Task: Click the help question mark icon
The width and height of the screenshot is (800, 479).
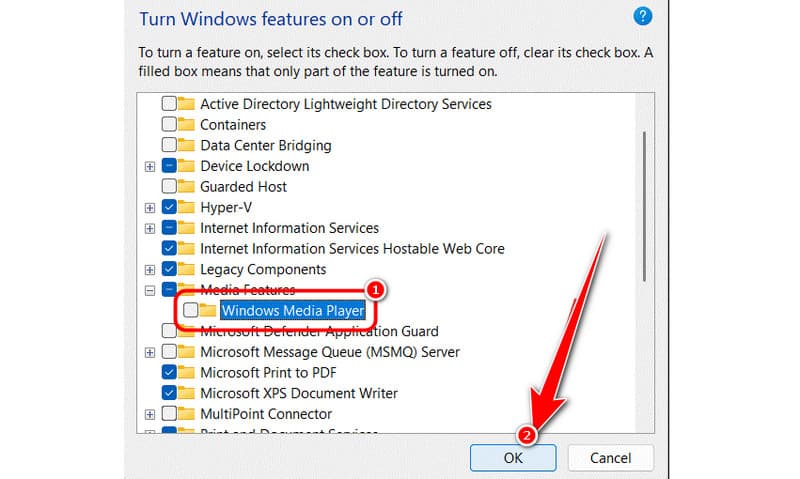Action: (x=643, y=16)
